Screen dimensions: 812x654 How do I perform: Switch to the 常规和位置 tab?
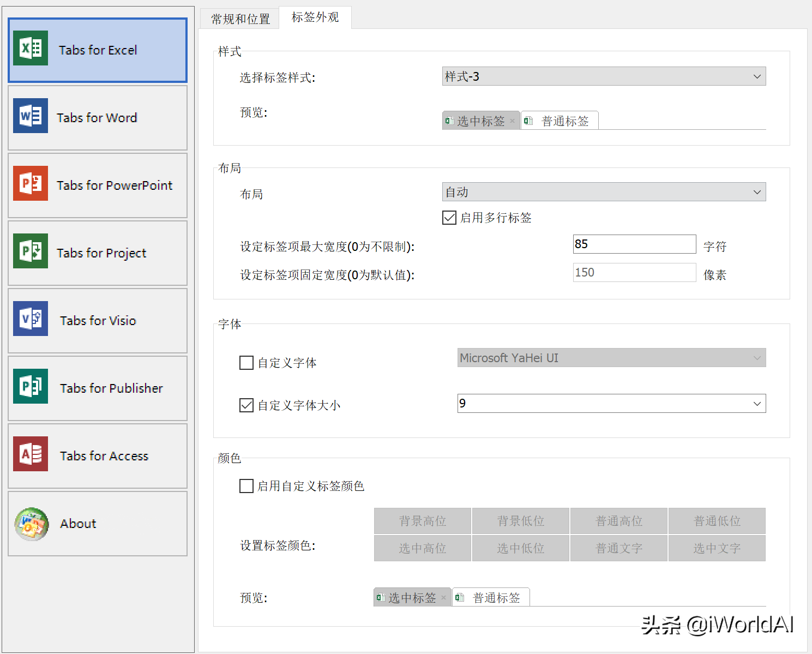[240, 19]
